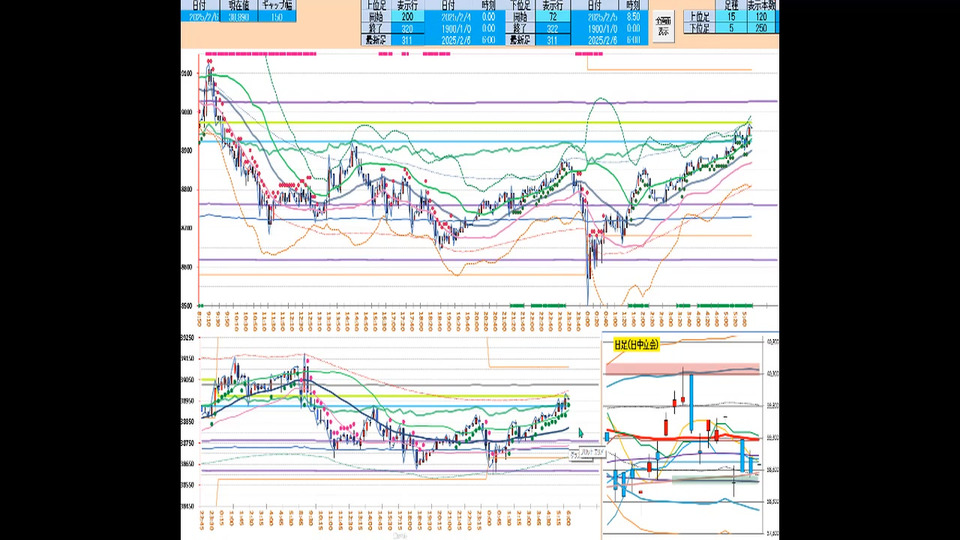Screen dimensions: 960x540
Task: Edit the 上位足 表示本数 value 120
Action: pos(762,17)
